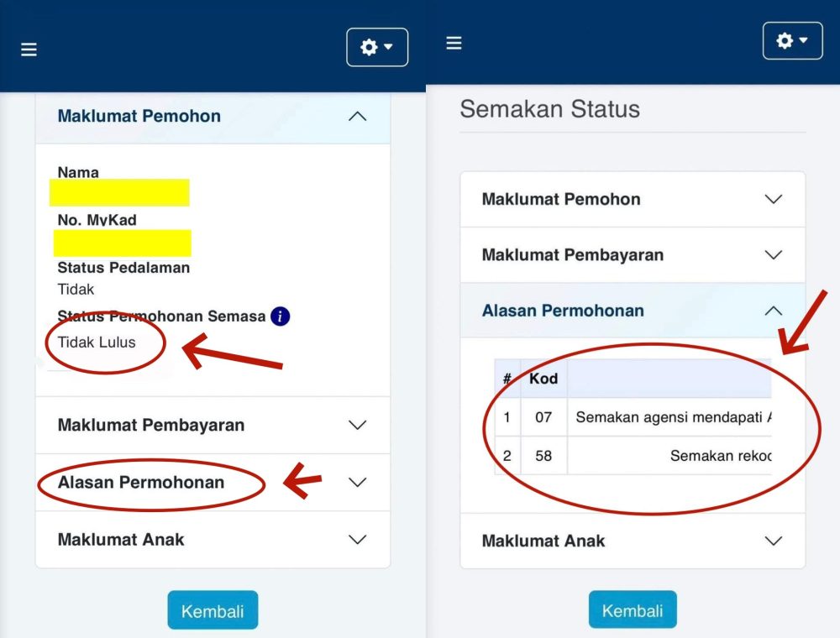The image size is (840, 638).
Task: Expand the collapsed Maklumat Pemohon down-chevron
Action: pyautogui.click(x=773, y=200)
